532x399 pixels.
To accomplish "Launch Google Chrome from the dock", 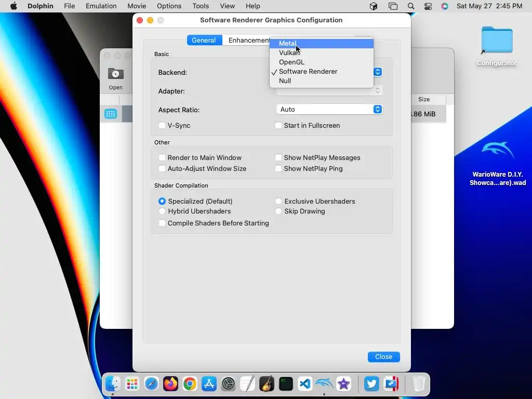I will coord(190,384).
